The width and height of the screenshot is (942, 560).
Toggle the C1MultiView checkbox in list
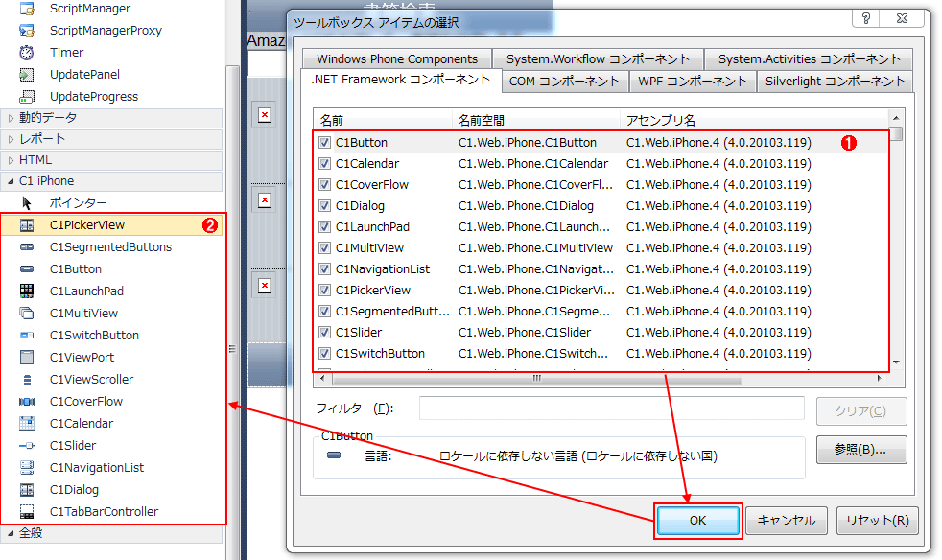pos(324,247)
